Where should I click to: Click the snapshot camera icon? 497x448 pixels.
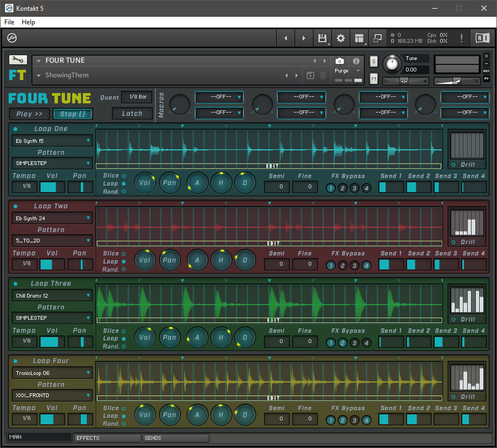(339, 61)
